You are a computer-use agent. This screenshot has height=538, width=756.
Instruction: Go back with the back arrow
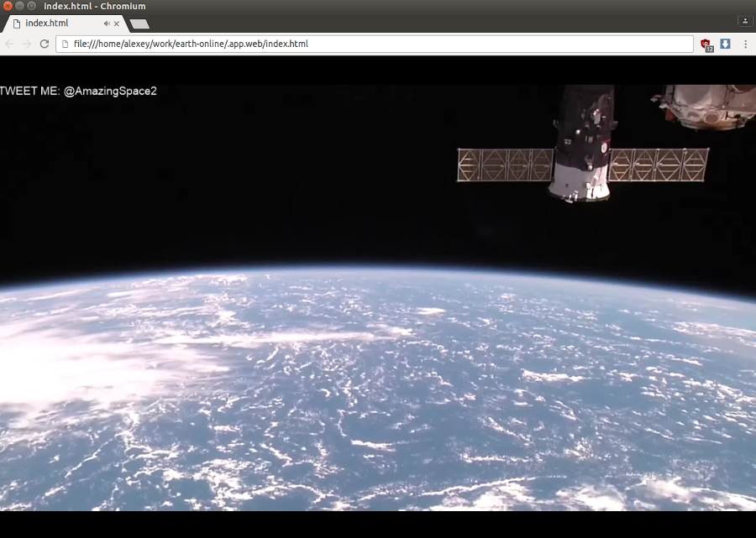[9, 44]
